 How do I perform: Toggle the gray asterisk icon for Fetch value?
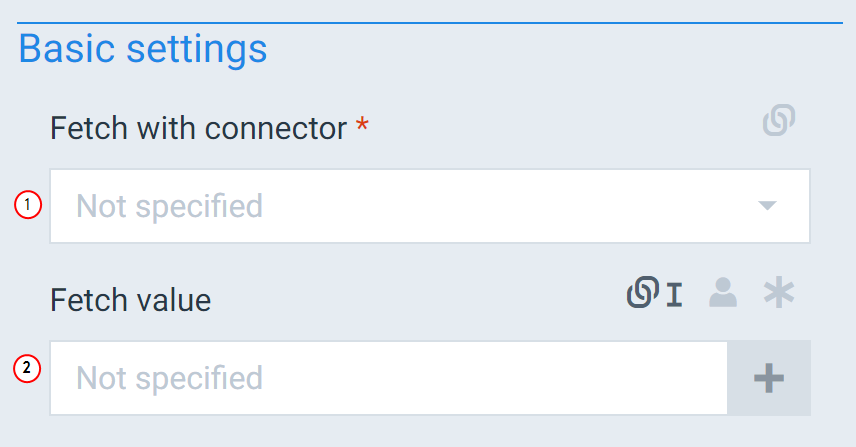tap(778, 292)
